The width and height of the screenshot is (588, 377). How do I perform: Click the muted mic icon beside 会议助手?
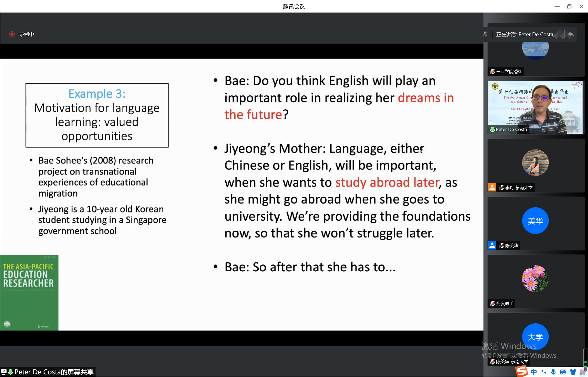pos(492,303)
